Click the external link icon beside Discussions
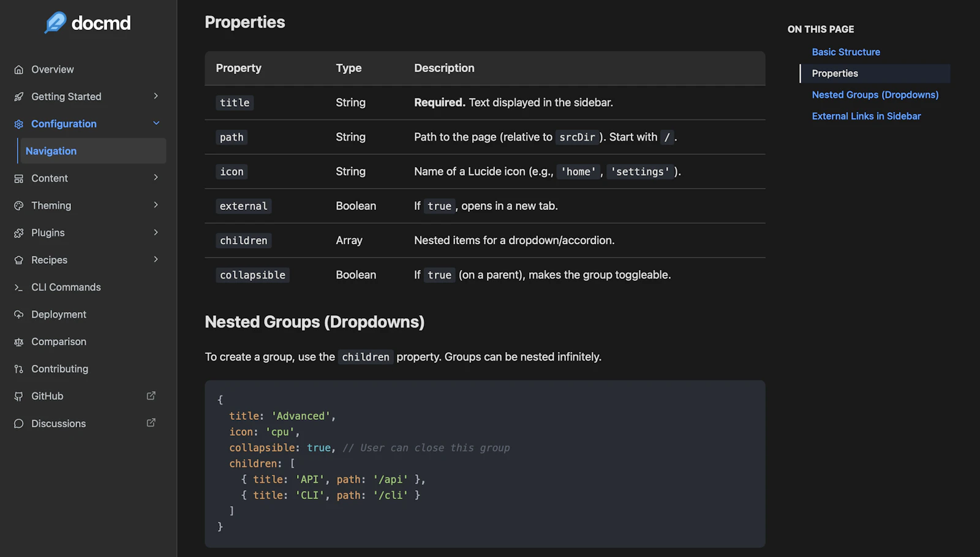 tap(151, 422)
